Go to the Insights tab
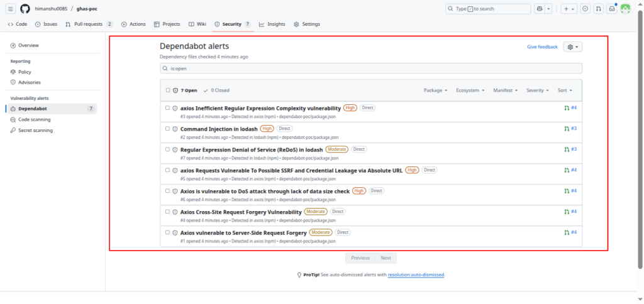 pos(272,24)
